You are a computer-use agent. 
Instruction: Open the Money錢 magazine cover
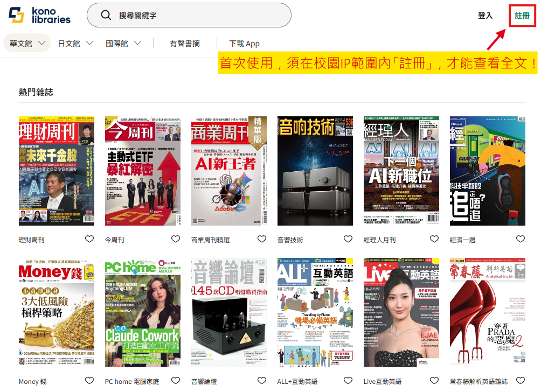57,312
